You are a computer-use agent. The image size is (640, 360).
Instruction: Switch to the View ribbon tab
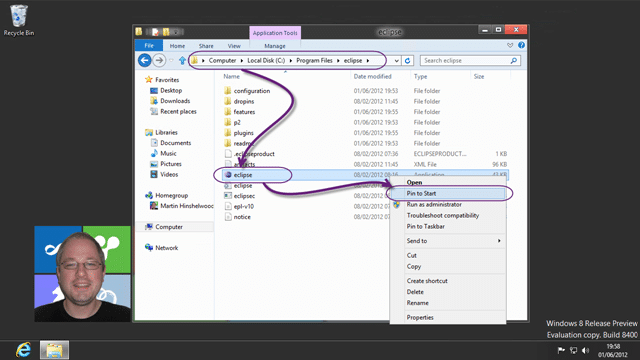[234, 46]
